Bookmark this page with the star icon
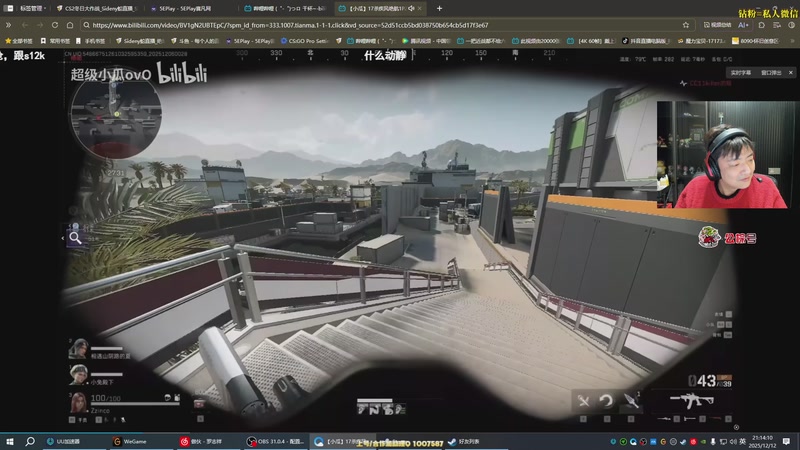Screen dimensions: 800x450 686,25
